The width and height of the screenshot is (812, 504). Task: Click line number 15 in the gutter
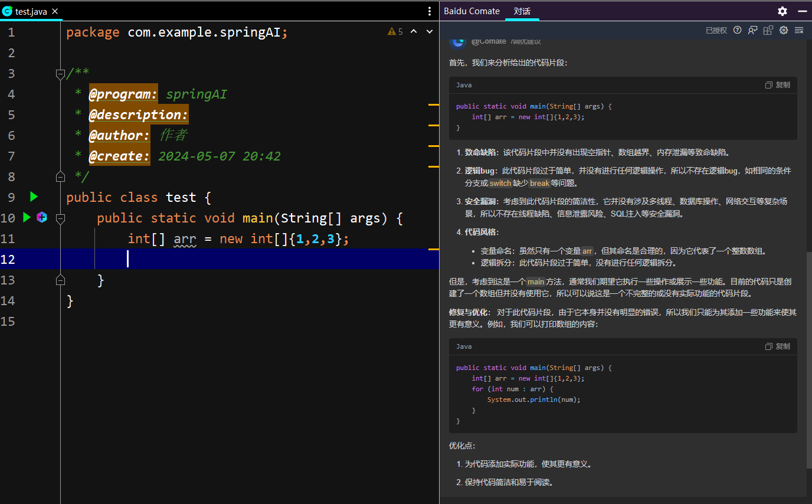coord(8,321)
